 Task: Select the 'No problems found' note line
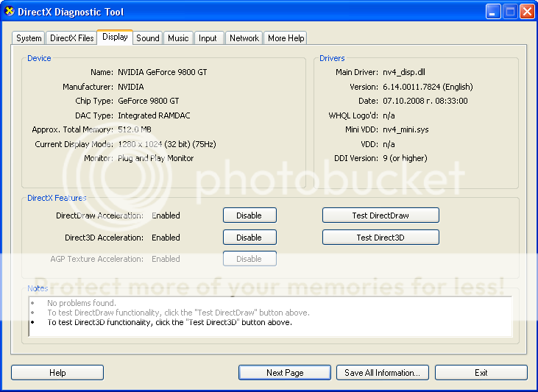point(82,303)
